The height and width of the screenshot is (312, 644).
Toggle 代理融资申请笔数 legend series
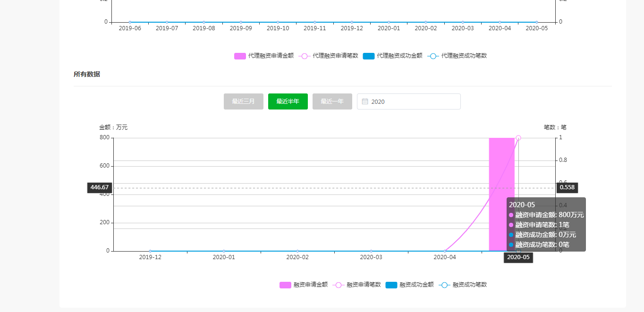point(328,56)
